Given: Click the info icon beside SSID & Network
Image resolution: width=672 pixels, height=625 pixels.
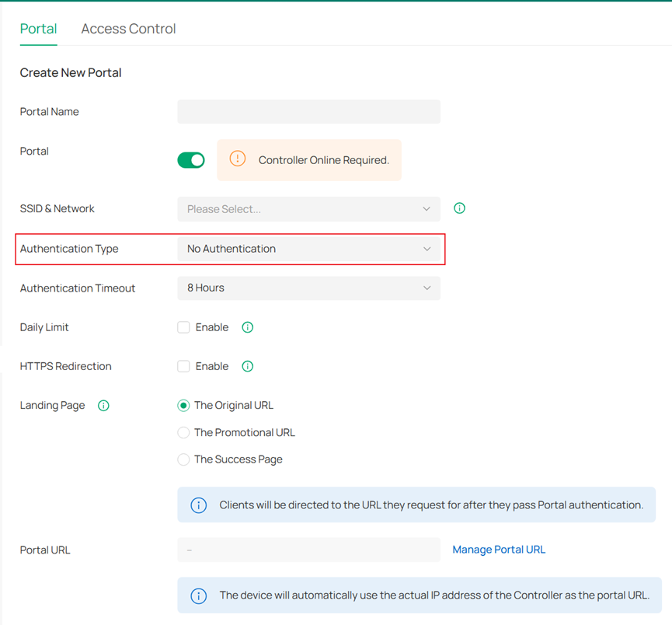Looking at the screenshot, I should [x=459, y=208].
